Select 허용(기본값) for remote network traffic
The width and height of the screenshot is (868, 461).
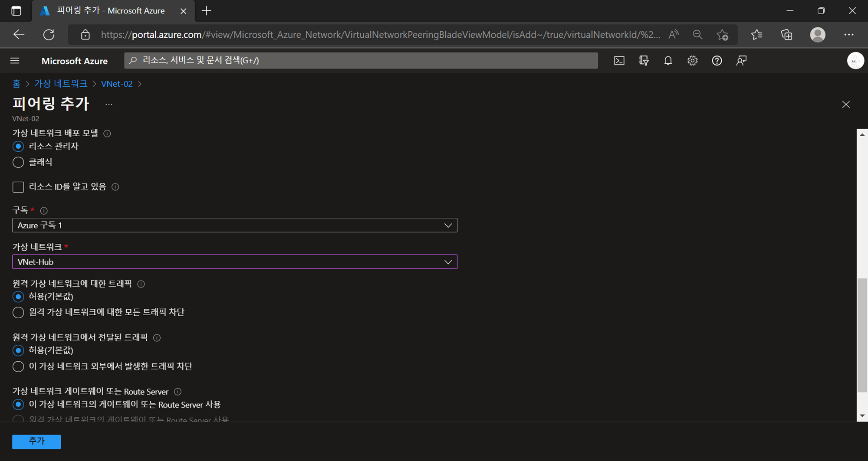click(x=18, y=297)
